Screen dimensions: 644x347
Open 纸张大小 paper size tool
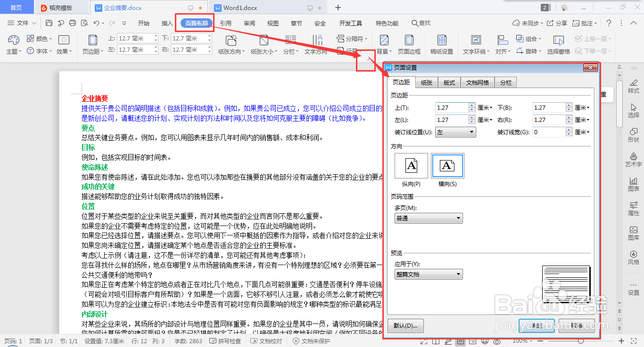[264, 45]
